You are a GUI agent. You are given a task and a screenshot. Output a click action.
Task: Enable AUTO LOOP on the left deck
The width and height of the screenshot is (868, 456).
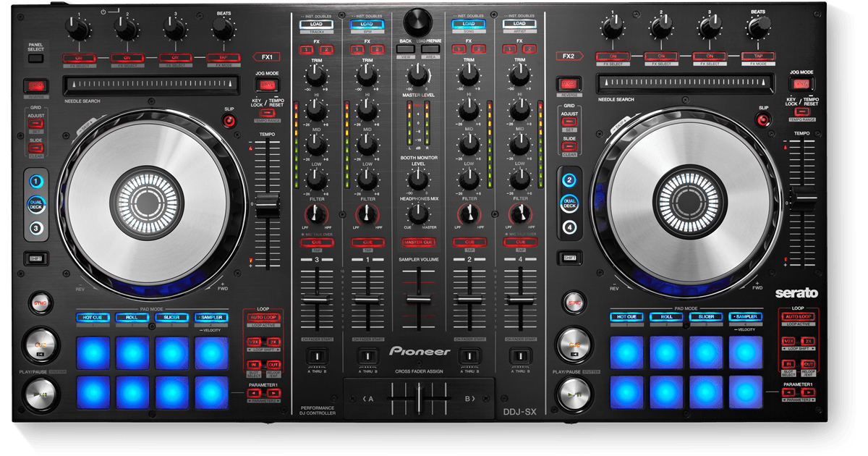[x=264, y=316]
